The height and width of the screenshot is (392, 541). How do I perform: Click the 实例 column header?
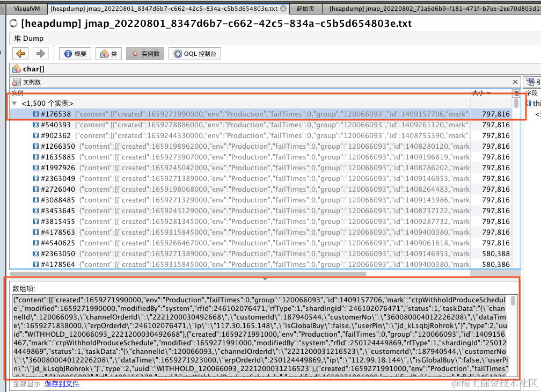tap(240, 93)
